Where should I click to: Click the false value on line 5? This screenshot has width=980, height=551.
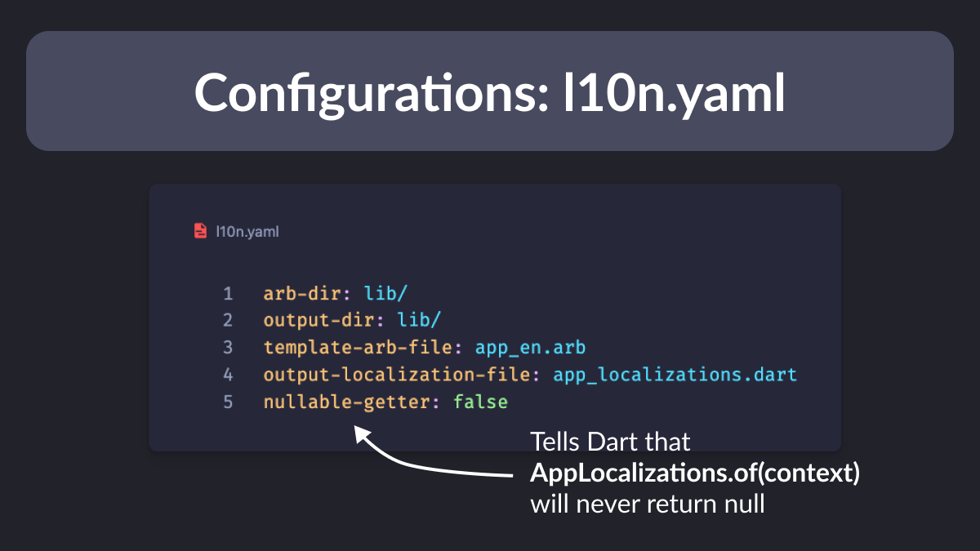point(481,402)
